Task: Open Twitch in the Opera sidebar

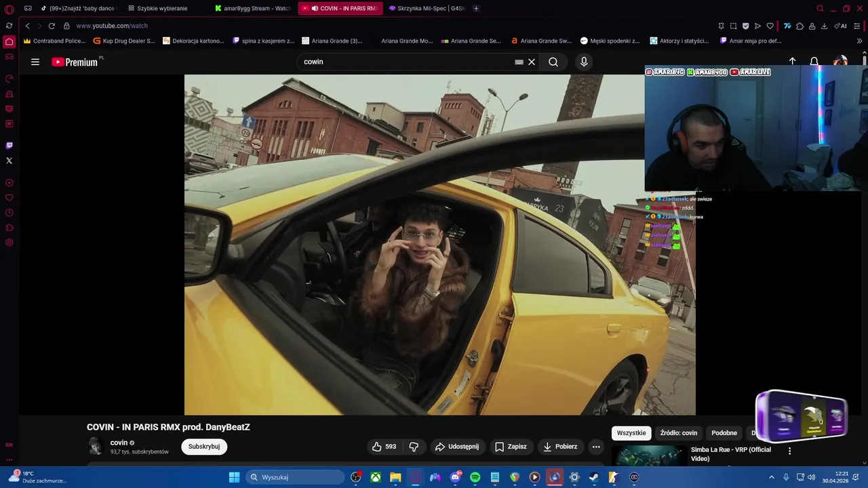Action: click(9, 146)
